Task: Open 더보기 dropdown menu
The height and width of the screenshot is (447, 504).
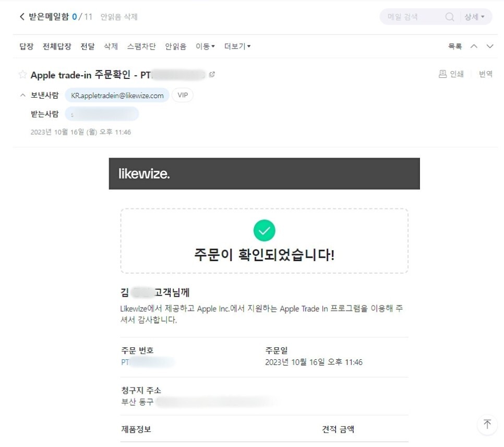Action: [237, 46]
